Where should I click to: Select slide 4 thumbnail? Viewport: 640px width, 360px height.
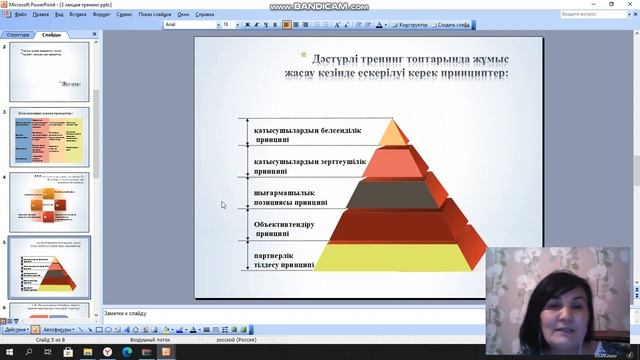coord(49,202)
